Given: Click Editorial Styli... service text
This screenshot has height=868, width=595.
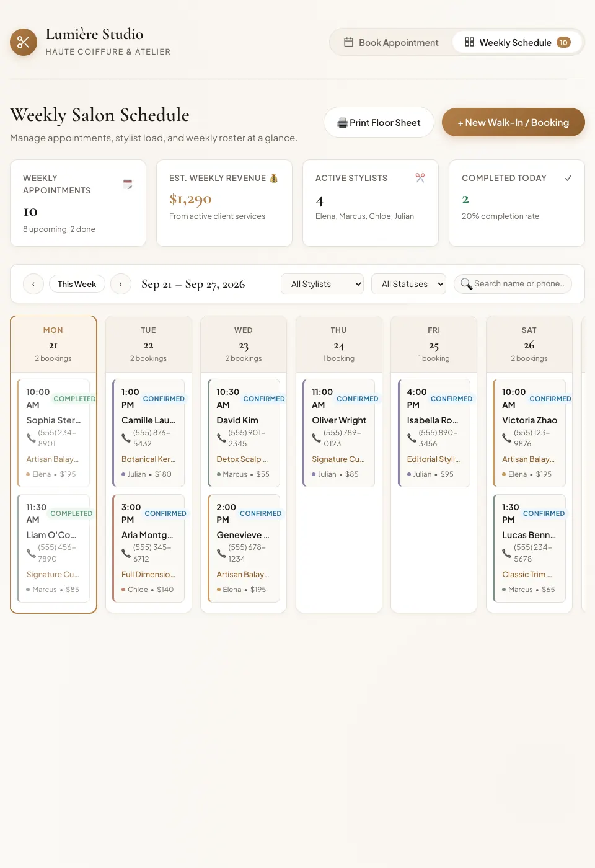Looking at the screenshot, I should [433, 459].
